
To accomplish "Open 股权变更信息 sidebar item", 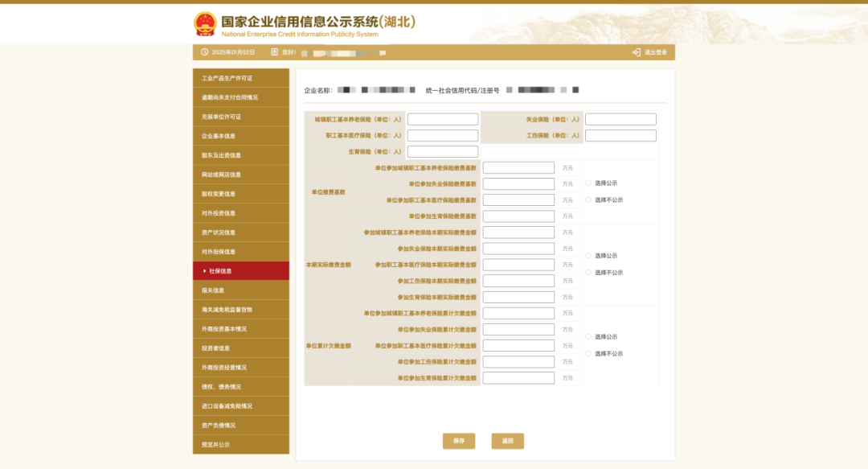I will pos(241,194).
